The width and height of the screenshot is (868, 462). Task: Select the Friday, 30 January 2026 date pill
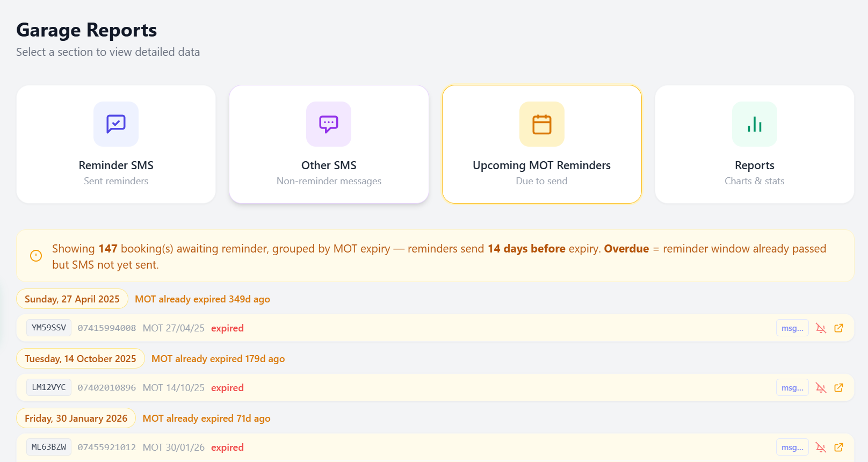coord(76,418)
